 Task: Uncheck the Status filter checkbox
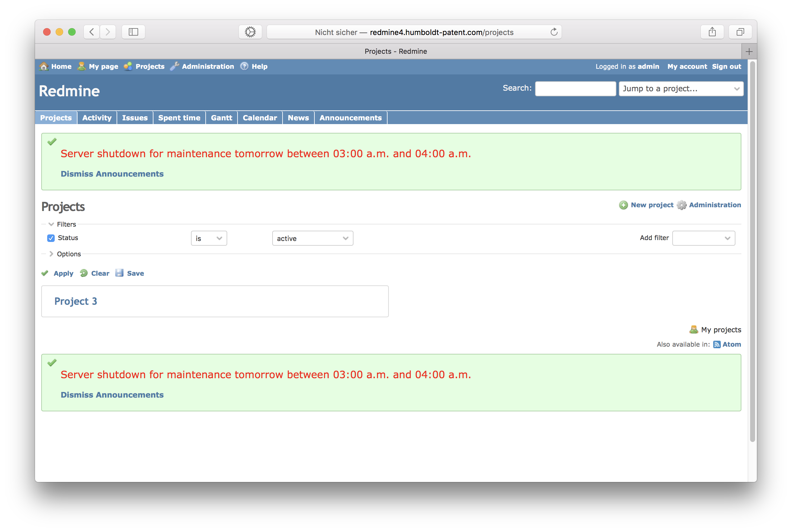coord(51,238)
